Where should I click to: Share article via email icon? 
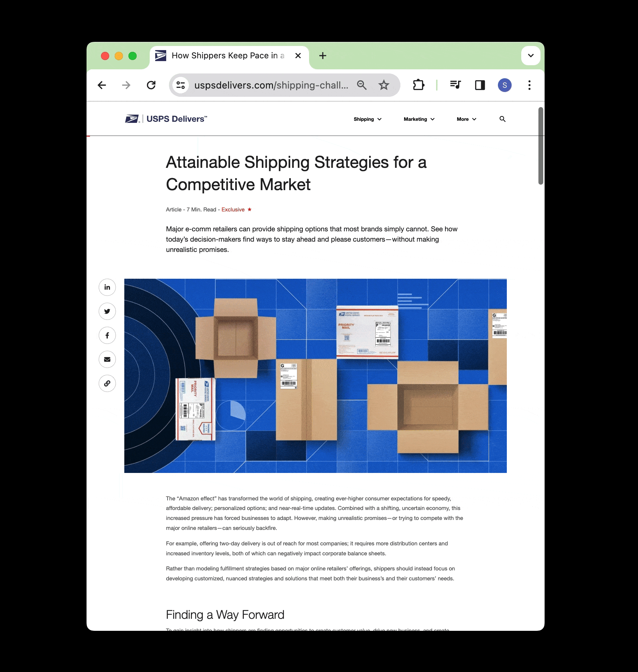107,359
